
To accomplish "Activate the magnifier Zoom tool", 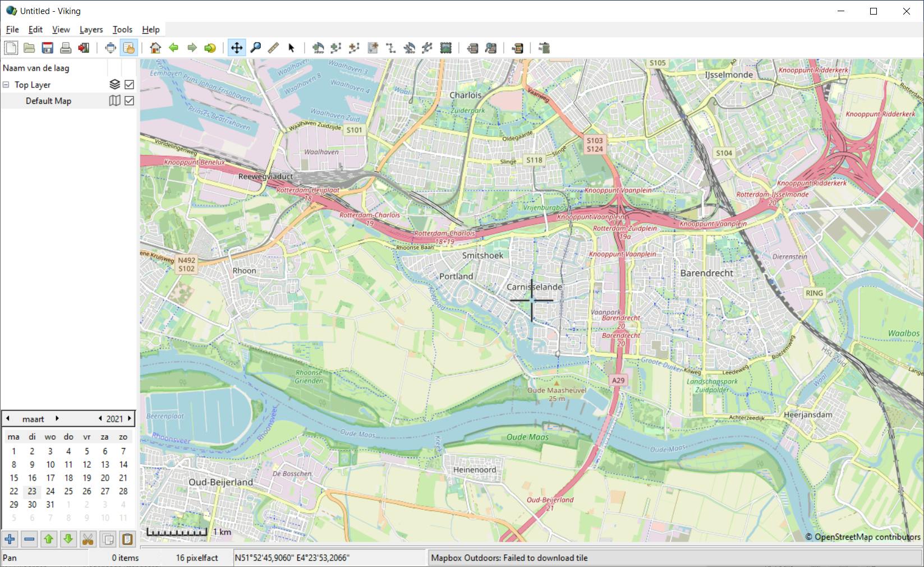I will tap(255, 48).
